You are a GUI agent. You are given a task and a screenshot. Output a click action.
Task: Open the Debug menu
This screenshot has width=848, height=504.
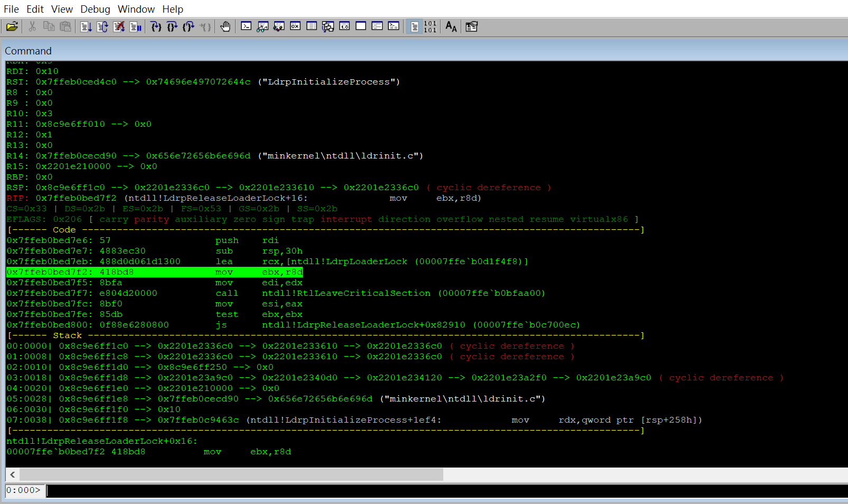click(x=95, y=9)
